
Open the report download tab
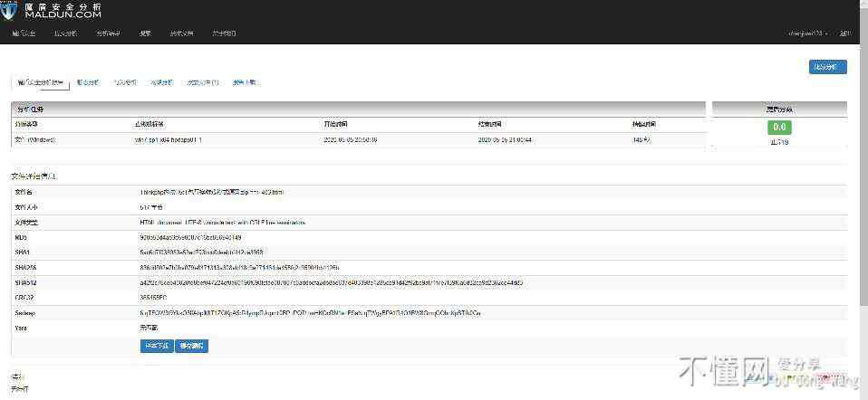245,82
